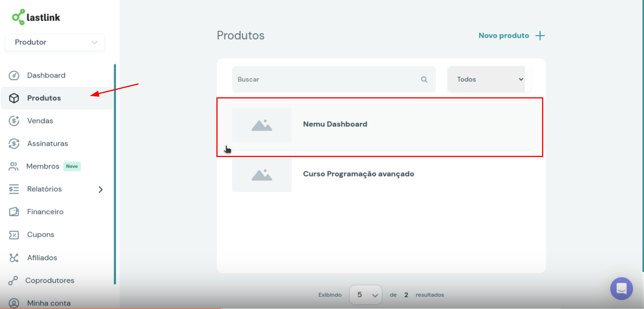Screen dimensions: 644x309
Task: Click the magnifier search icon
Action: [424, 80]
